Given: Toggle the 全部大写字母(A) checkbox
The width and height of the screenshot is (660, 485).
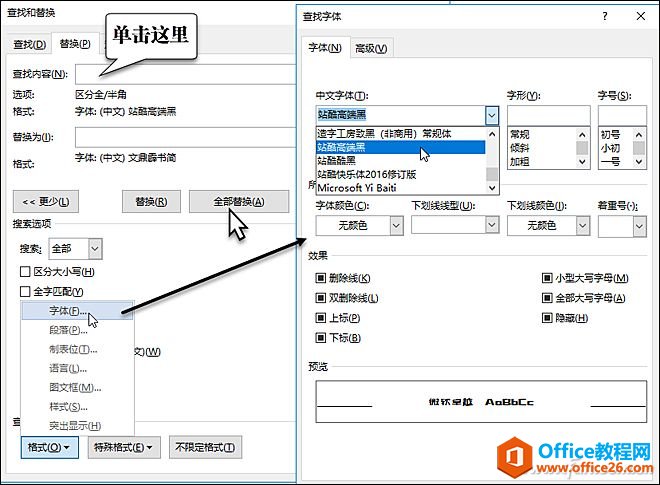Looking at the screenshot, I should pos(547,298).
